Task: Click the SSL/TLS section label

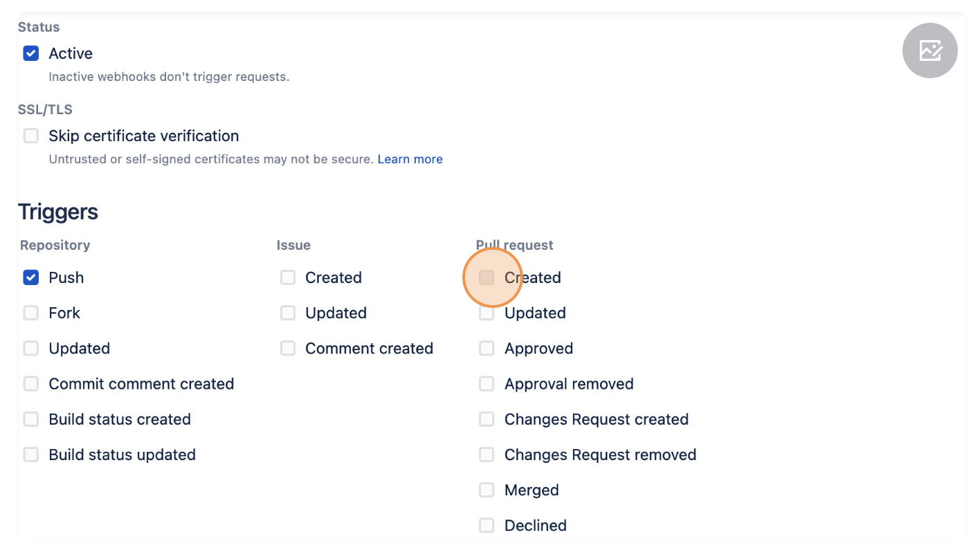Action: [x=45, y=109]
